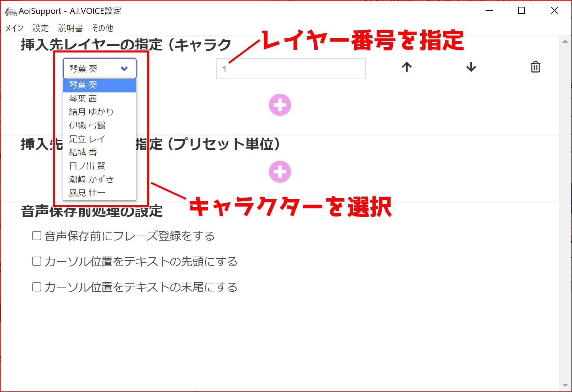Open the 説明書 menu
Viewport: 572px width, 392px height.
70,28
